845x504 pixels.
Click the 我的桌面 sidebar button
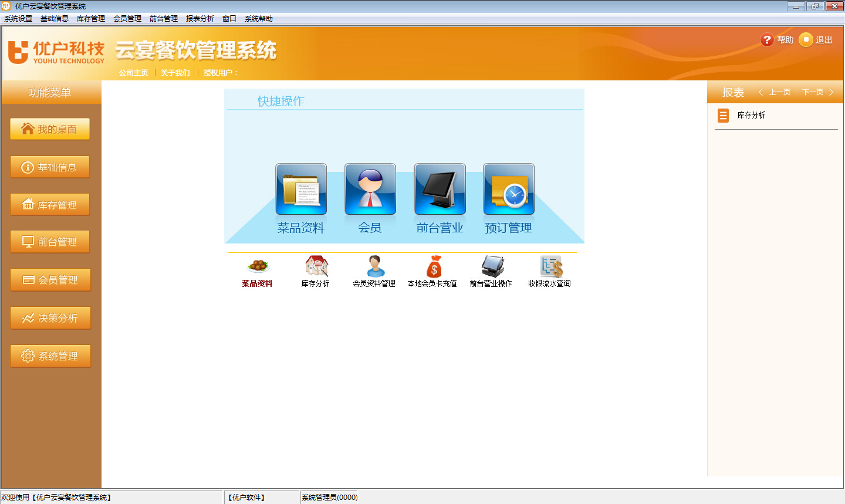50,129
